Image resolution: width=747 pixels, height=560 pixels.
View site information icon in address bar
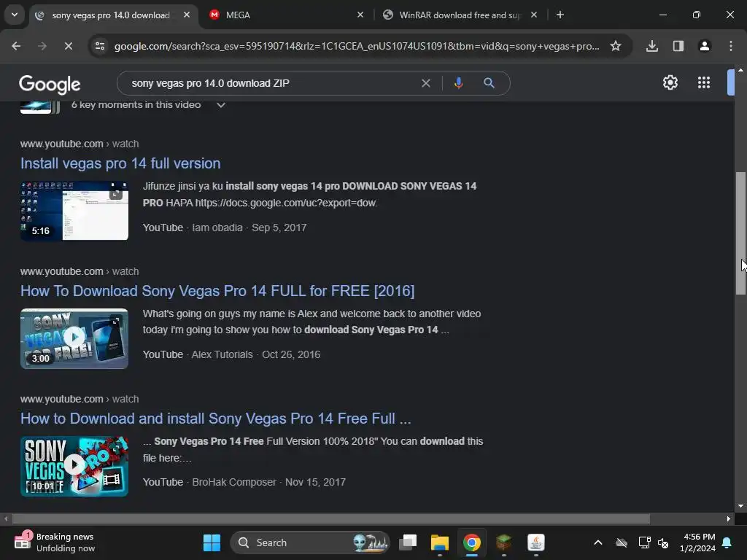tap(100, 46)
